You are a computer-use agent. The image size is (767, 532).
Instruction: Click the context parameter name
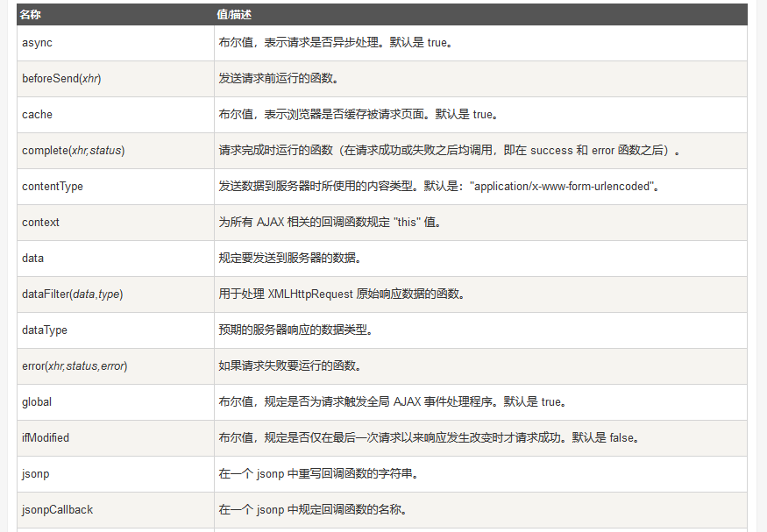point(40,223)
